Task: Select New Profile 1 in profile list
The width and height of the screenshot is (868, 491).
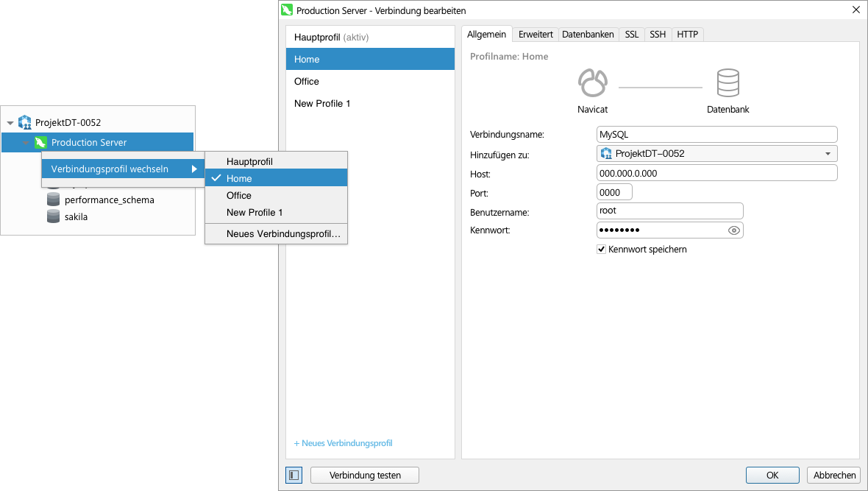Action: point(322,103)
